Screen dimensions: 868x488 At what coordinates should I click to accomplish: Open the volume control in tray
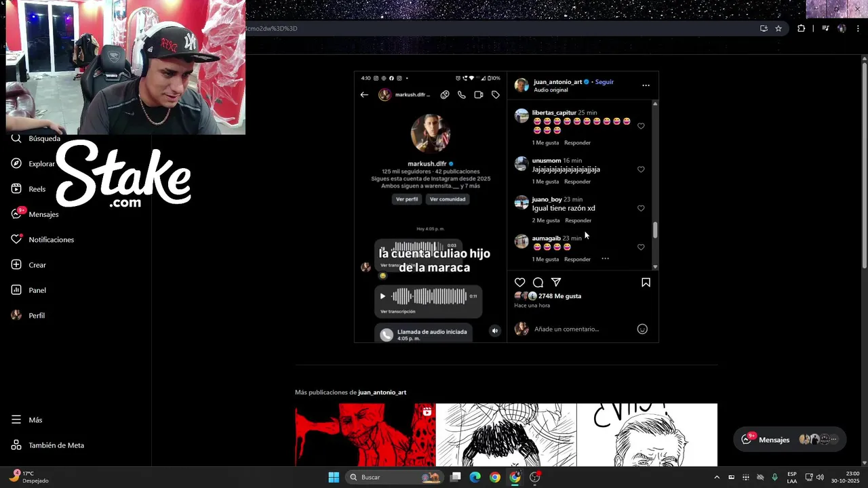pyautogui.click(x=820, y=477)
